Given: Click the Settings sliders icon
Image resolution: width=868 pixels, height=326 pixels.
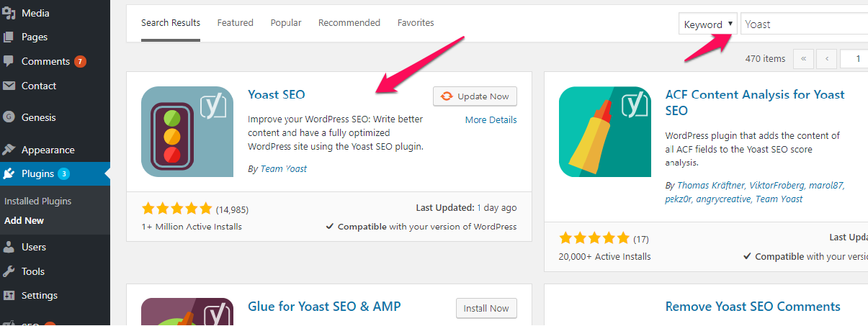Looking at the screenshot, I should 9,295.
